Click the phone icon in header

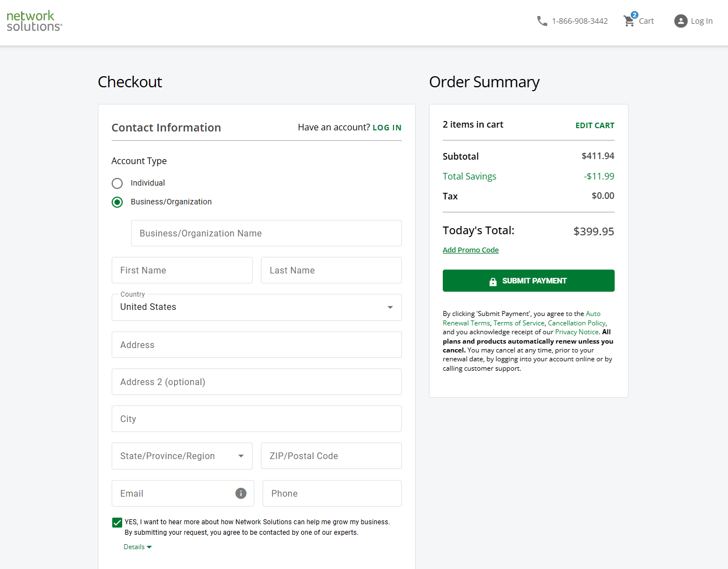pos(542,21)
